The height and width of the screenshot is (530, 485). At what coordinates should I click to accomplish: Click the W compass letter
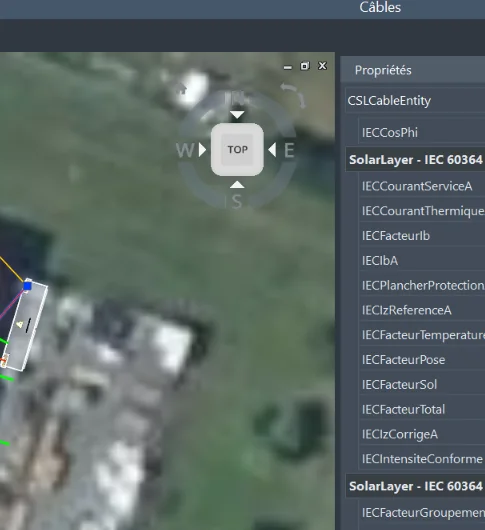click(x=185, y=150)
